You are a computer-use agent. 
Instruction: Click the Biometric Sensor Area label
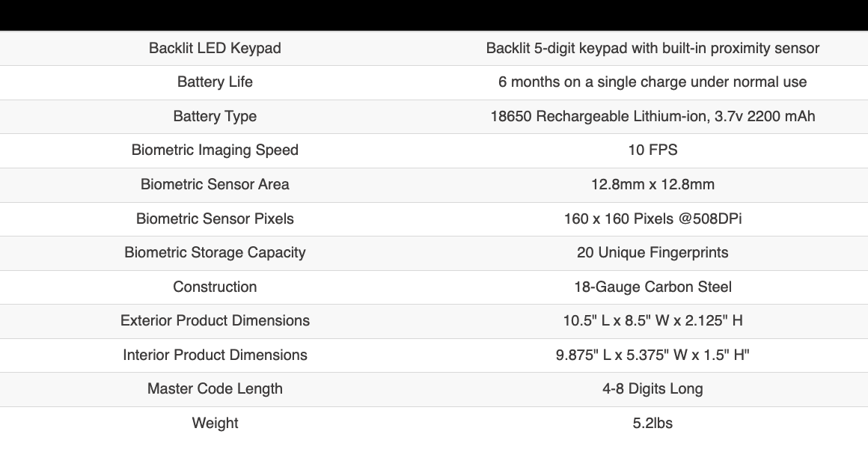(x=215, y=184)
